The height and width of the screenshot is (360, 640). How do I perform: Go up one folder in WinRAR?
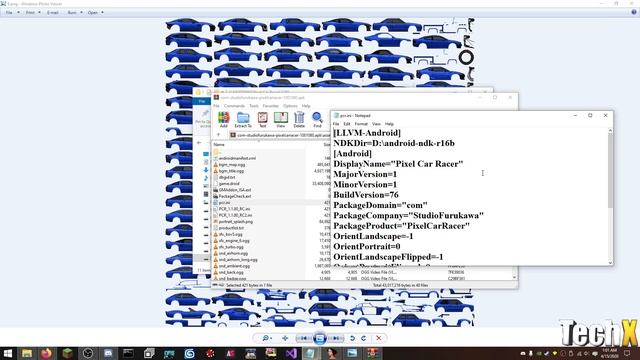tap(218, 135)
